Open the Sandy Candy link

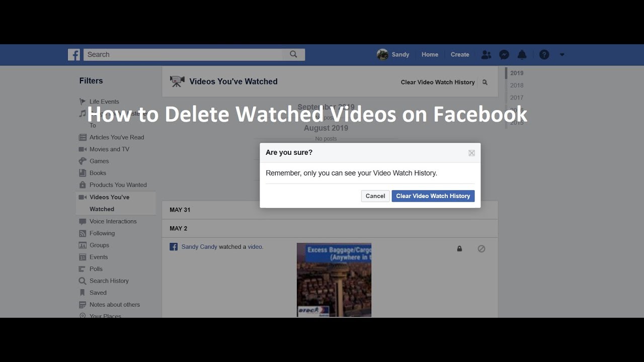pos(199,247)
